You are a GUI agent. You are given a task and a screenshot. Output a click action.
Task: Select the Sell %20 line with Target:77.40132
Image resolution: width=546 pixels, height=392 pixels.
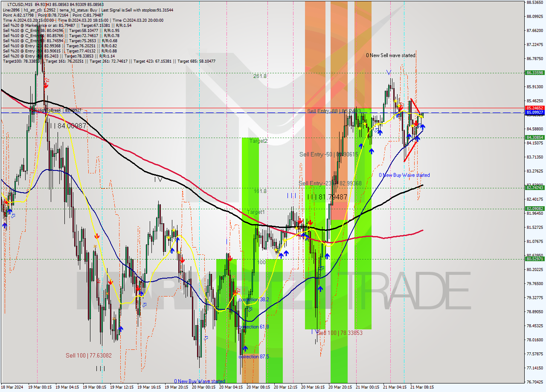coord(60,51)
